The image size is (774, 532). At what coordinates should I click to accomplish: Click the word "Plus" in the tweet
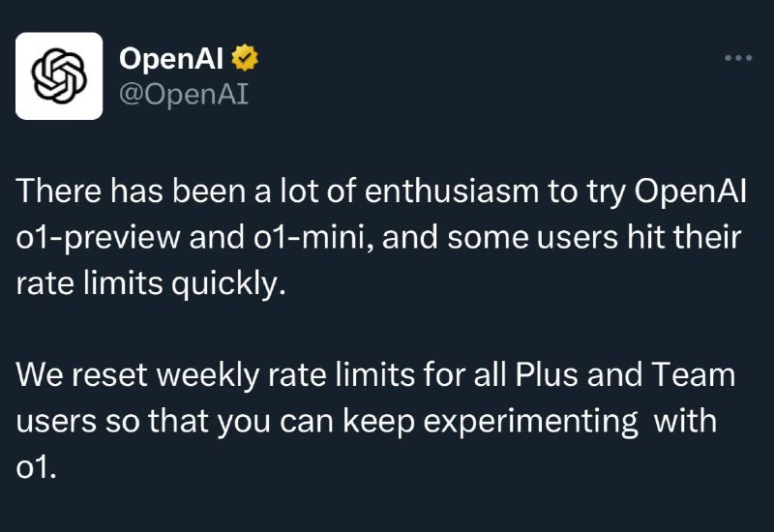click(547, 374)
